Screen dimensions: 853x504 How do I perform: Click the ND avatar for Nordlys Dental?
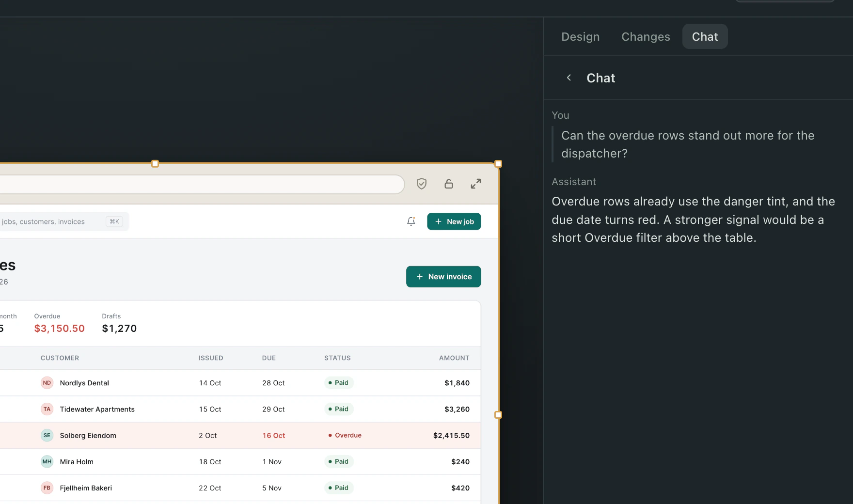click(x=47, y=383)
